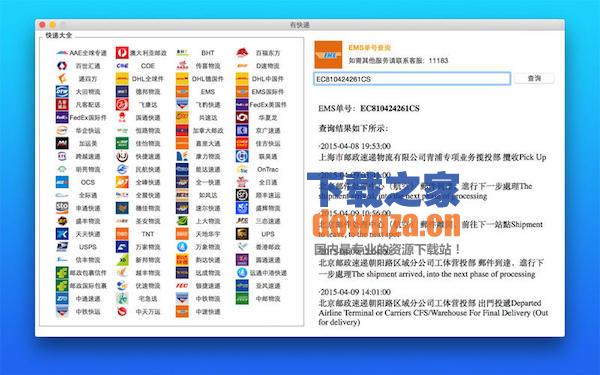Choose the 凡客配送 red logo

62,104
